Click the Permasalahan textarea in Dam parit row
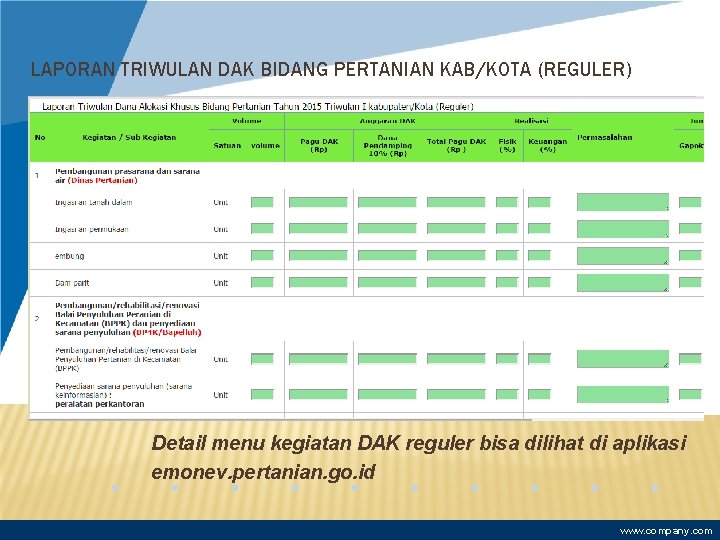The height and width of the screenshot is (540, 720). pos(623,282)
